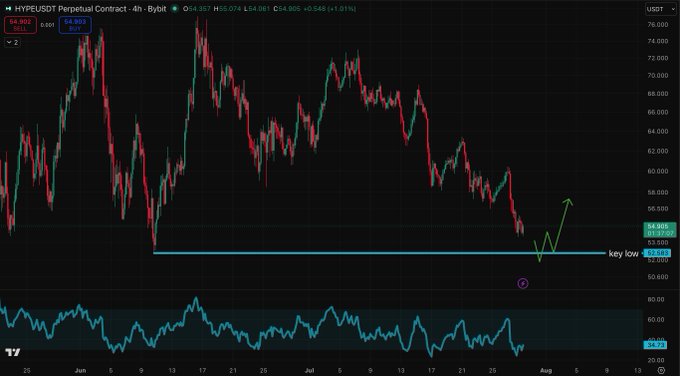Click the 68.000 price axis label
Screen dimensions: 680x376
(657, 94)
